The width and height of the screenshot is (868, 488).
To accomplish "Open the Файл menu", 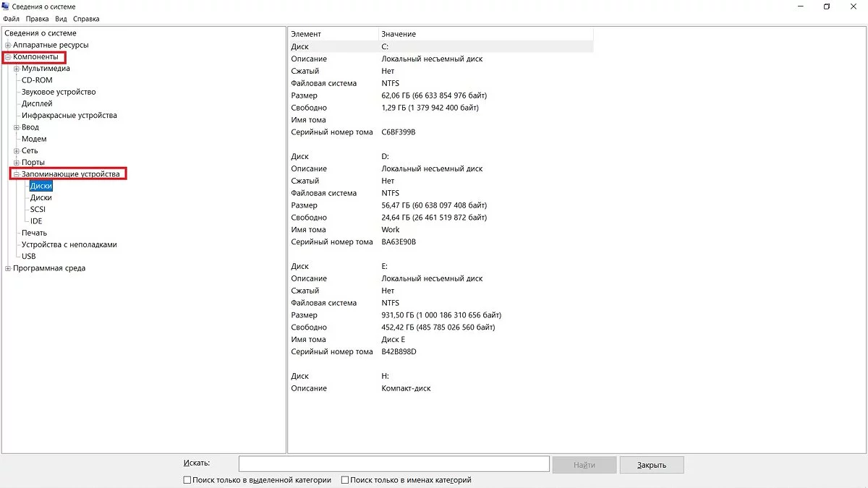I will (11, 19).
